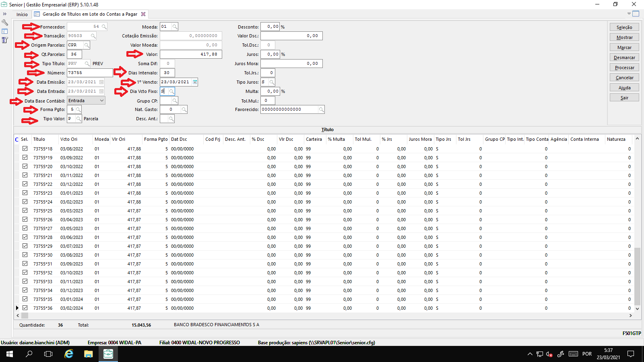
Task: Click into the Dias Intervalo field
Action: tap(167, 73)
